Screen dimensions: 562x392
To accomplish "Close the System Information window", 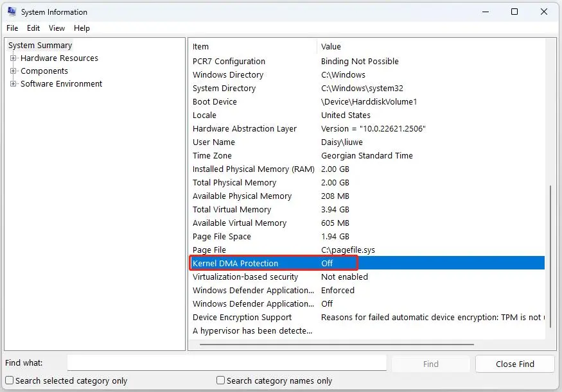I will click(x=544, y=12).
